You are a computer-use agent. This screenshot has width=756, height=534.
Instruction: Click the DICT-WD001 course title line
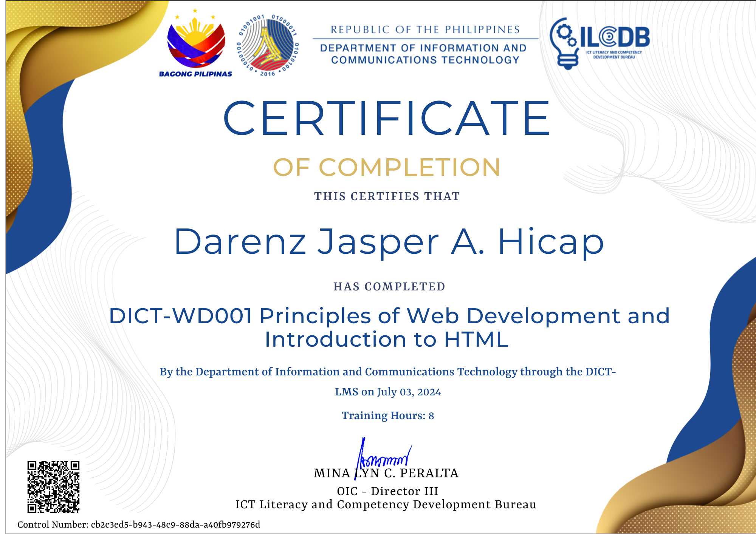[x=389, y=316]
